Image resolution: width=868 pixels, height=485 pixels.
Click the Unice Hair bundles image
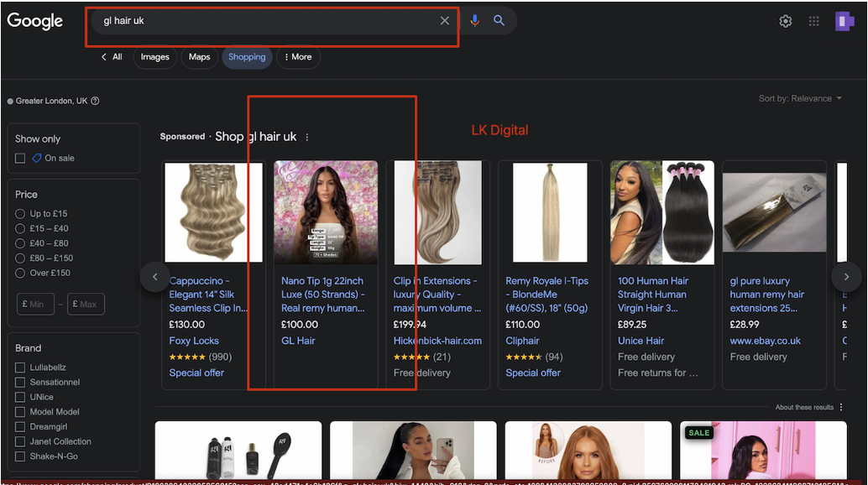pyautogui.click(x=662, y=212)
